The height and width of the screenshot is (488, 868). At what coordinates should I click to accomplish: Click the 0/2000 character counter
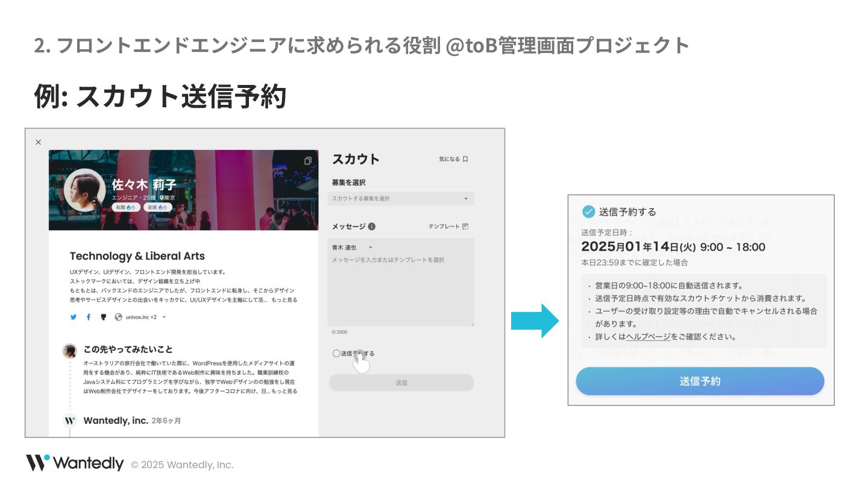(339, 332)
